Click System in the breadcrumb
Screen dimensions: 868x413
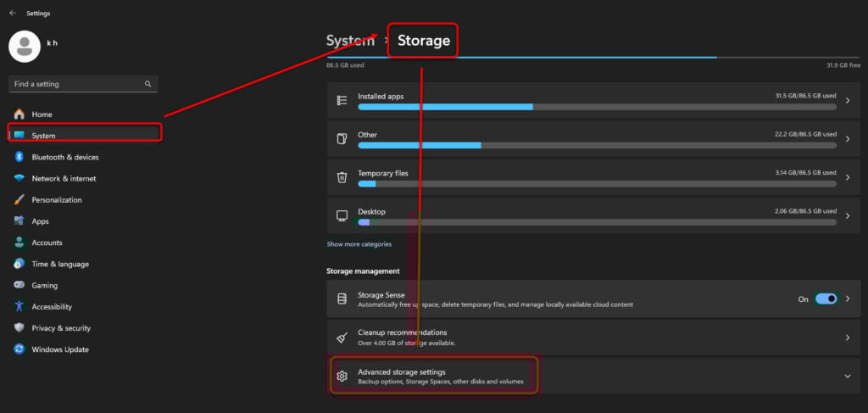tap(350, 41)
